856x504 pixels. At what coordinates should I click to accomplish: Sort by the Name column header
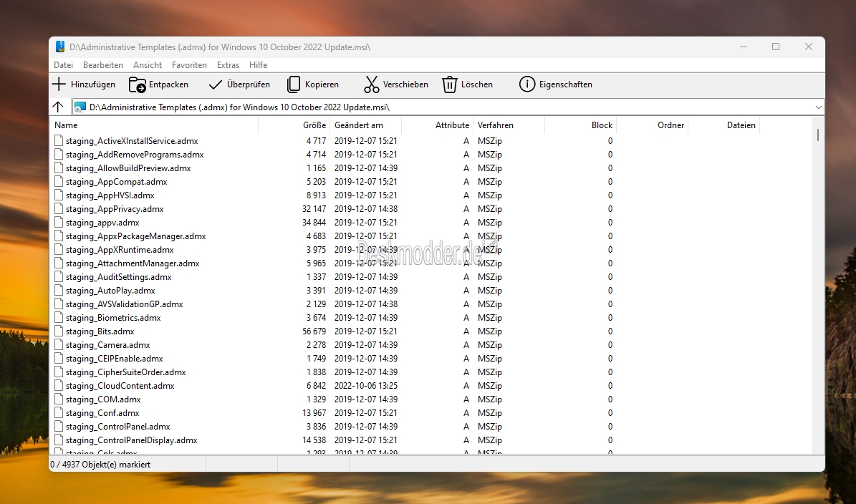point(66,125)
